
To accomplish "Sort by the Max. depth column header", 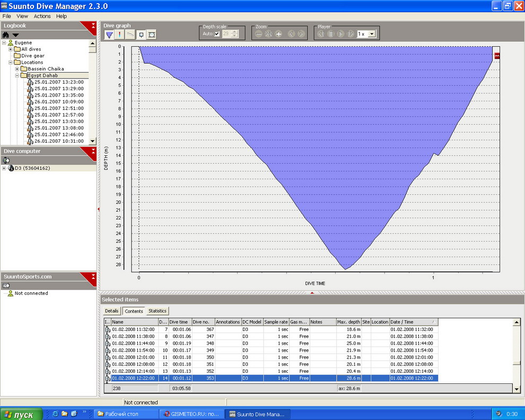I will pos(348,322).
